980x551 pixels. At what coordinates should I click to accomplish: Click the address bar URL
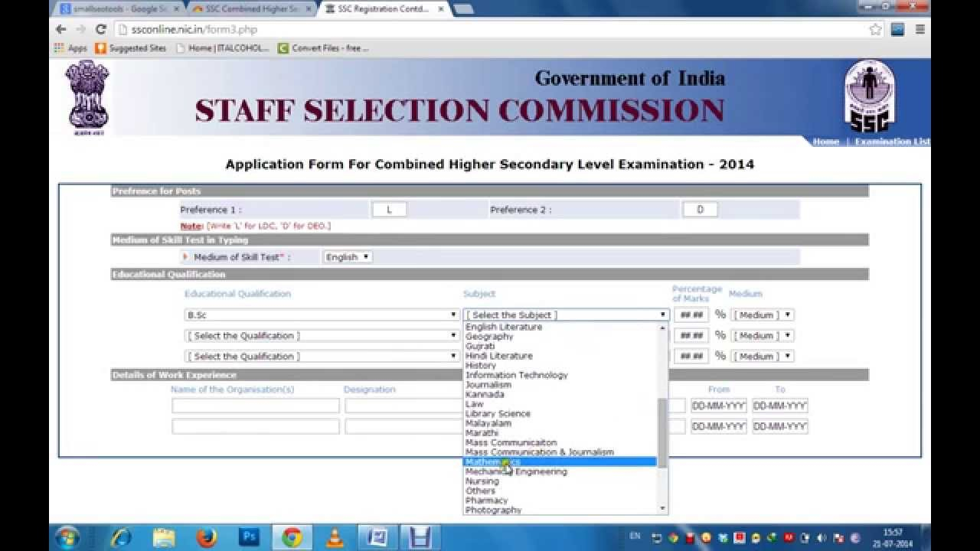[x=194, y=29]
